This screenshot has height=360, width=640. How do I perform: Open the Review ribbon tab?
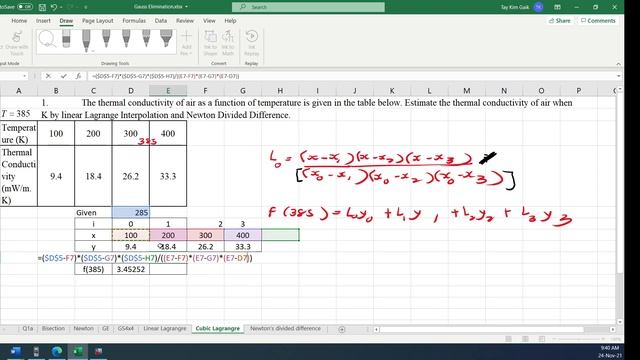click(185, 20)
